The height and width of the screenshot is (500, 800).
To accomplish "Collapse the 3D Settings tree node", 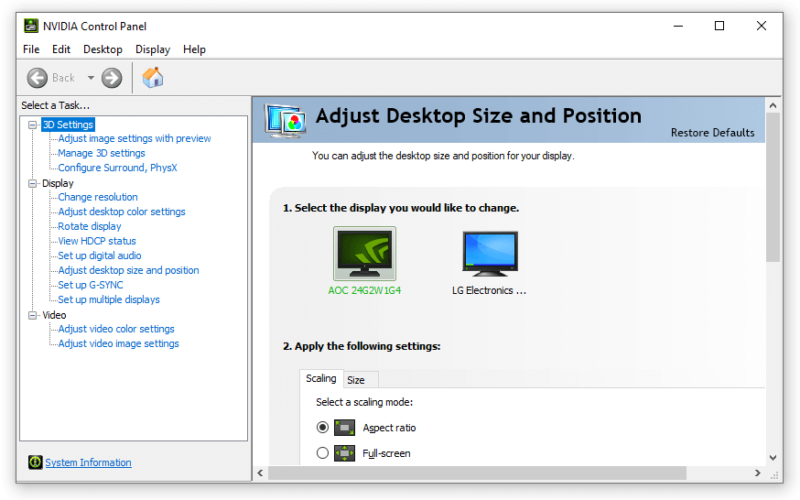I will coord(33,124).
